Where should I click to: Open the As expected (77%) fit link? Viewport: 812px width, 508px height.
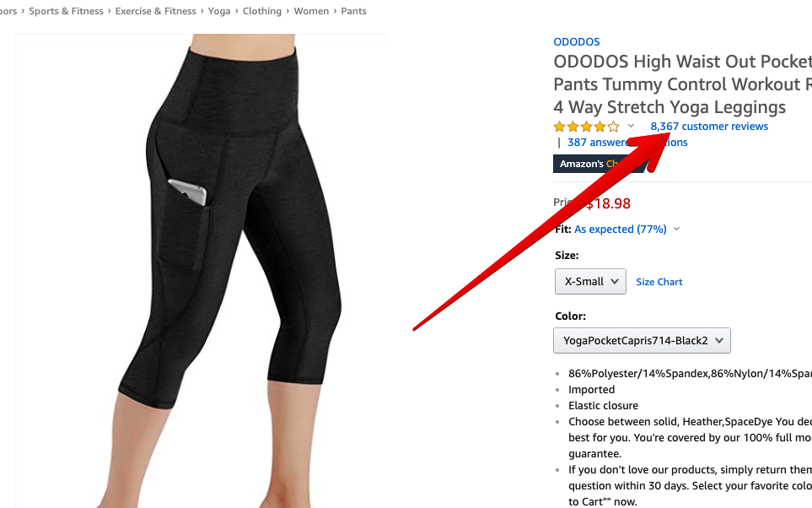coord(621,230)
